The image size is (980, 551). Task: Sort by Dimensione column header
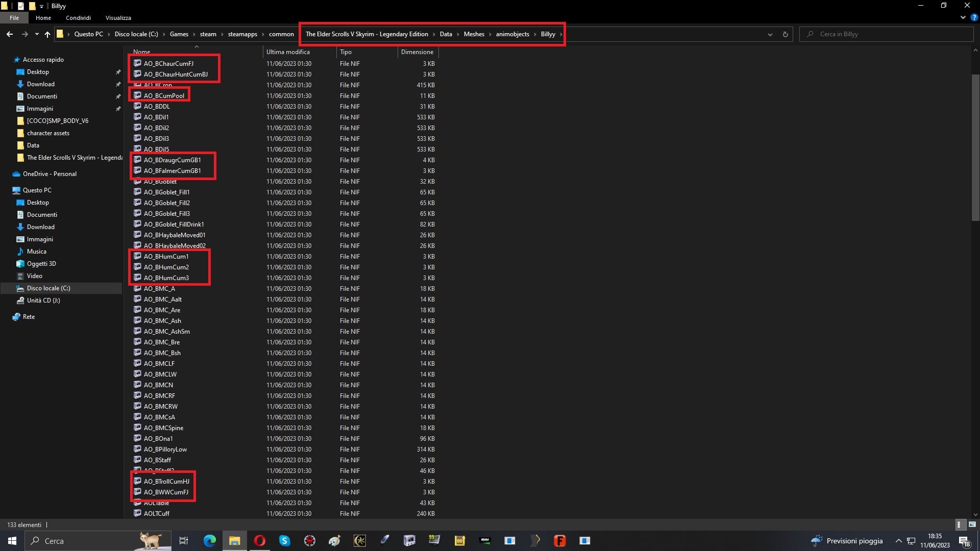click(x=418, y=52)
